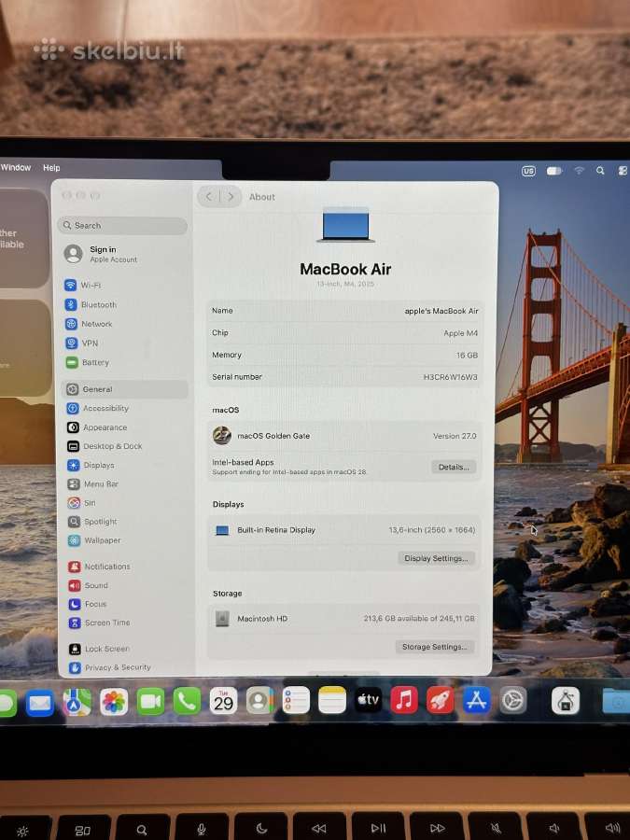Open Calendar showing 29 in Dock
Image resolution: width=630 pixels, height=840 pixels.
223,701
